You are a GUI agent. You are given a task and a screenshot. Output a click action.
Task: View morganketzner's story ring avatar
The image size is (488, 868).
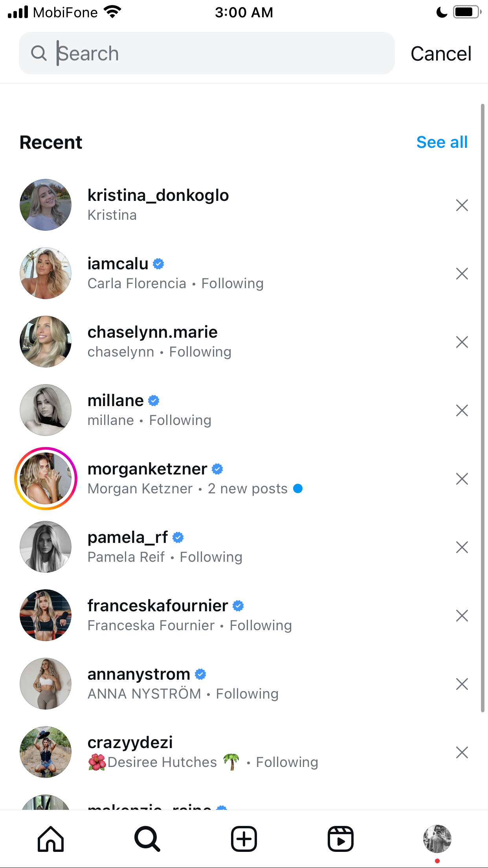point(46,478)
